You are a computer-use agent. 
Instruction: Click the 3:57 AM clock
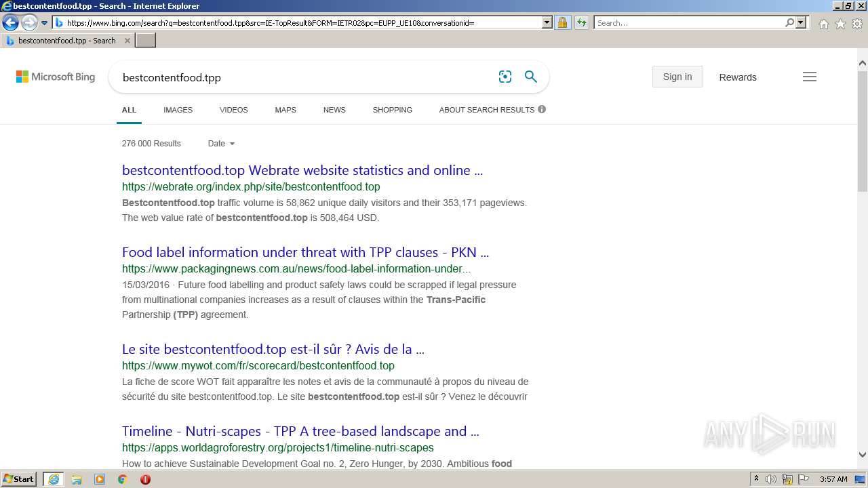(833, 479)
